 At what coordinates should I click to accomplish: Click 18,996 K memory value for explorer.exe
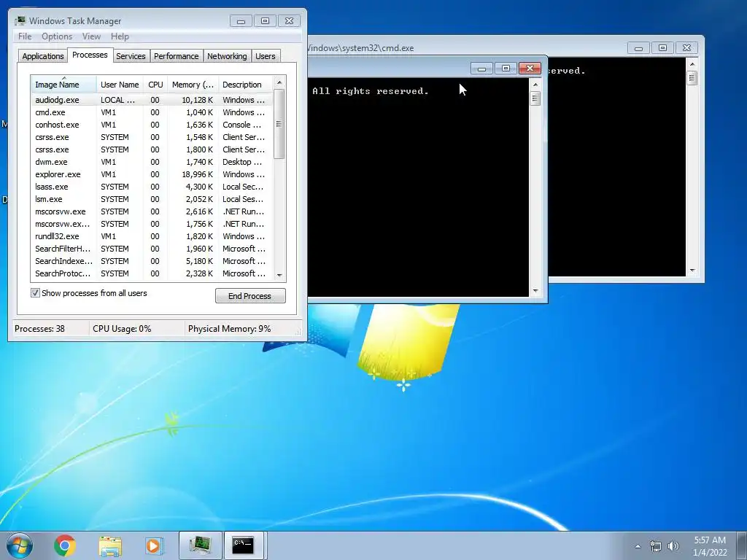pyautogui.click(x=197, y=174)
